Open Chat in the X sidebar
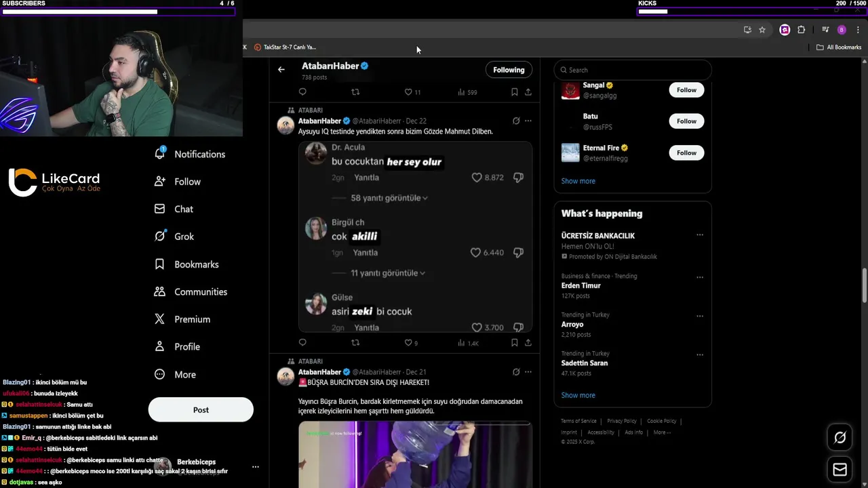Screen dimensions: 868x488 174,209
